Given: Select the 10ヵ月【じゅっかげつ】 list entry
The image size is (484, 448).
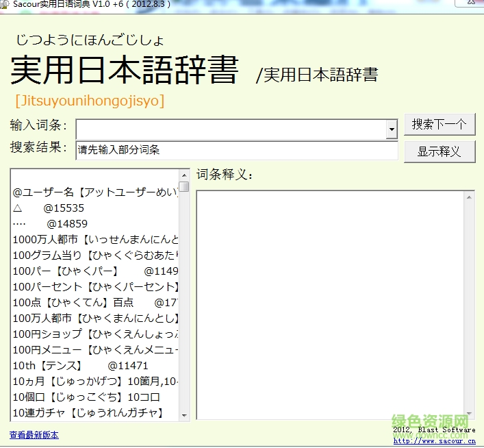Looking at the screenshot, I should pos(95,382).
